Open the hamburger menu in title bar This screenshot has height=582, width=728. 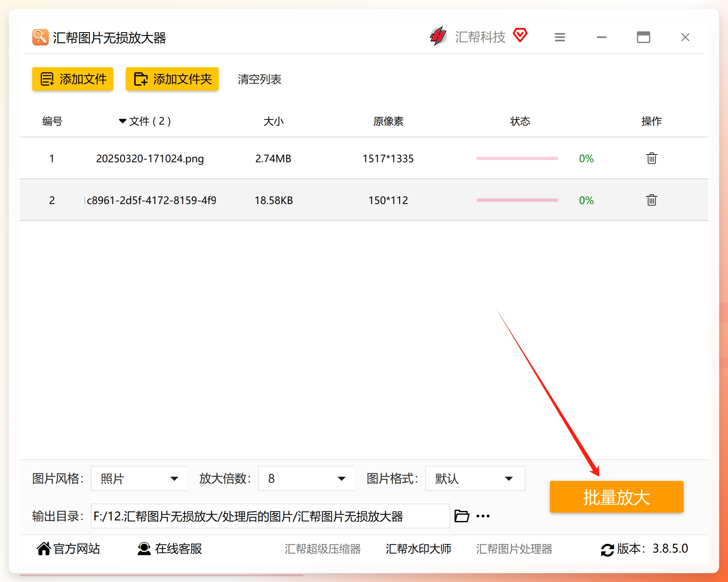pos(560,38)
